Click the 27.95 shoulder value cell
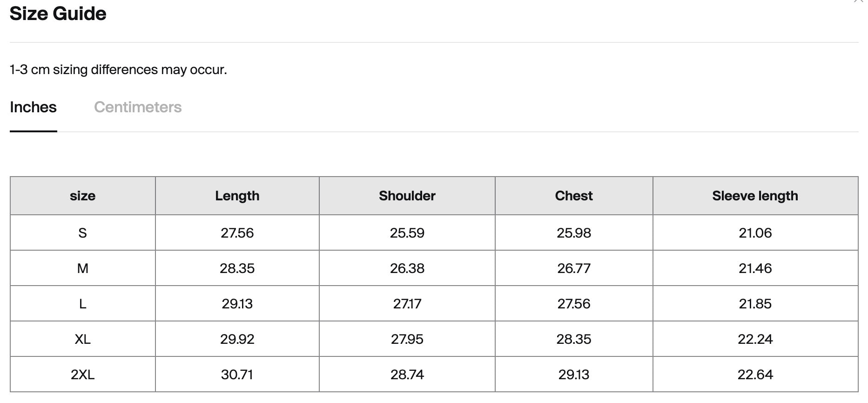Image resolution: width=868 pixels, height=403 pixels. (407, 339)
